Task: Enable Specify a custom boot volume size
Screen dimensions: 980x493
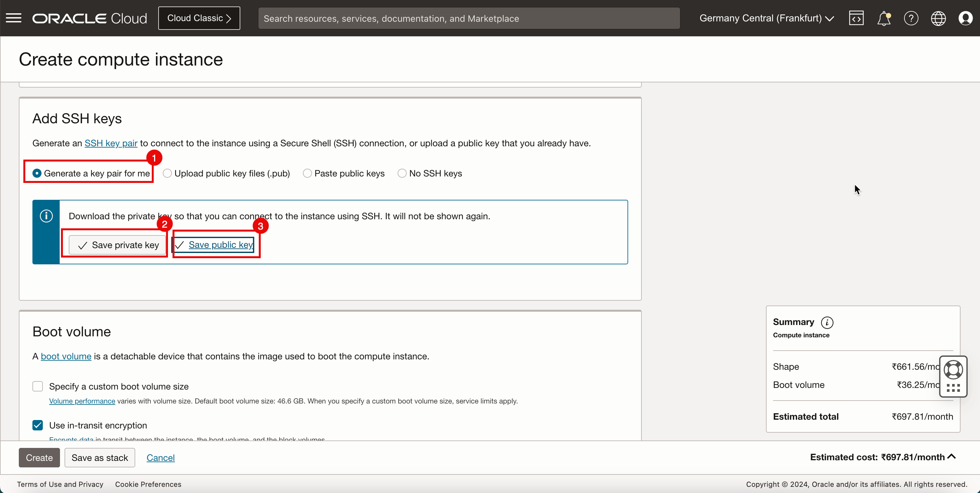Action: 38,386
